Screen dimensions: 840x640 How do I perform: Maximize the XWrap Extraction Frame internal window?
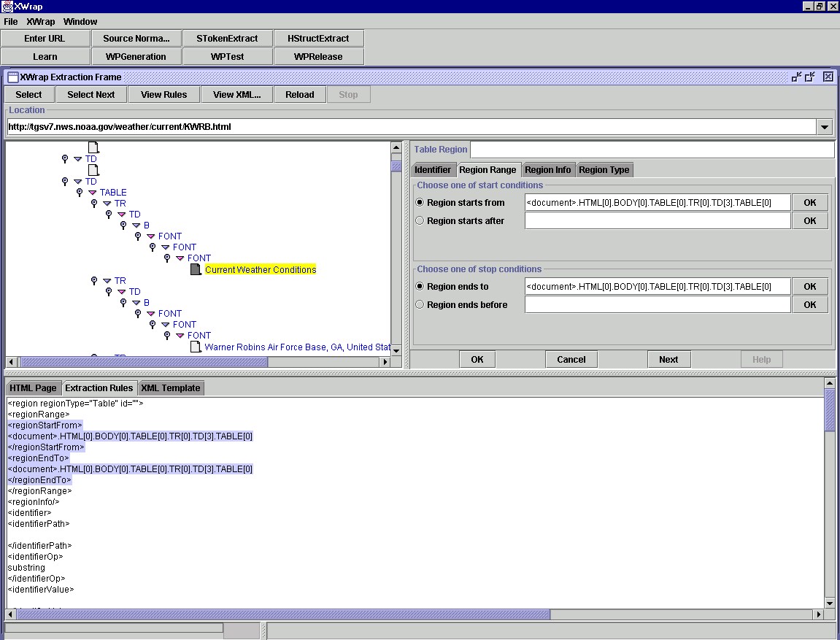tap(810, 77)
